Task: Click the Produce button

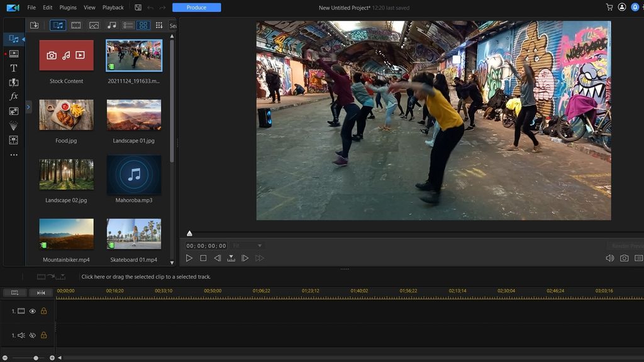Action: [196, 7]
